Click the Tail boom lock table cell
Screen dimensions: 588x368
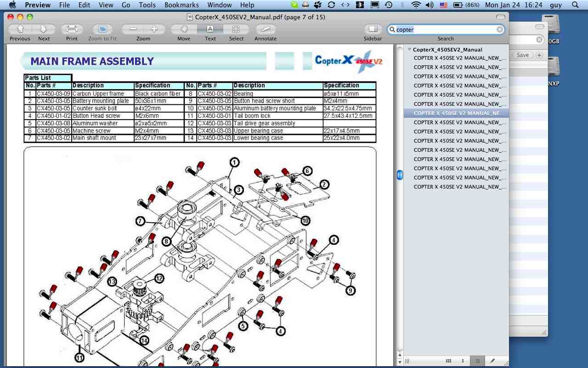[278, 115]
